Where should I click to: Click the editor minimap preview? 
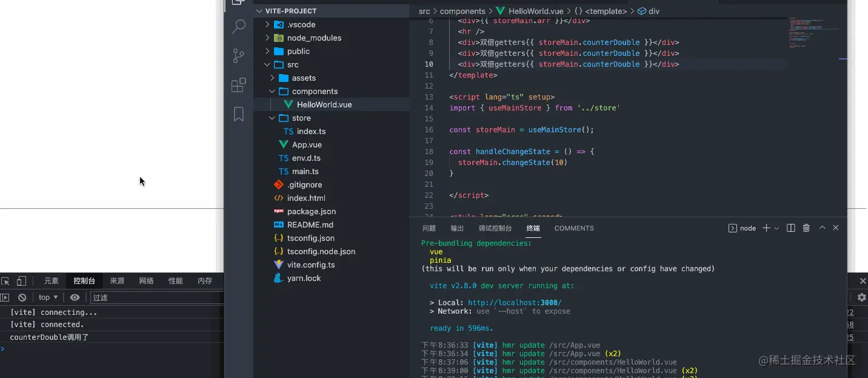pos(813,33)
